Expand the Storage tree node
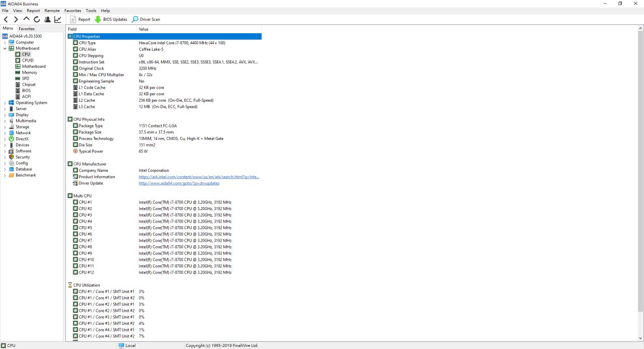This screenshot has height=349, width=644. 5,127
